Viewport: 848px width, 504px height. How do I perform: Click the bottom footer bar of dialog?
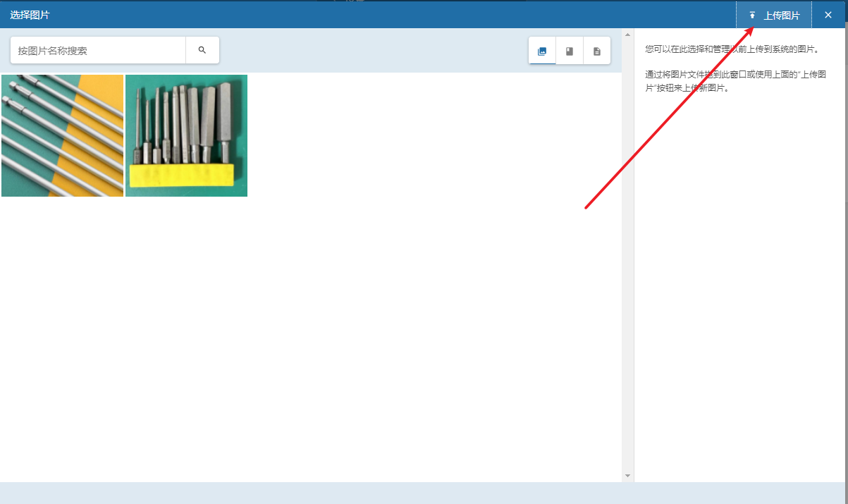click(423, 493)
